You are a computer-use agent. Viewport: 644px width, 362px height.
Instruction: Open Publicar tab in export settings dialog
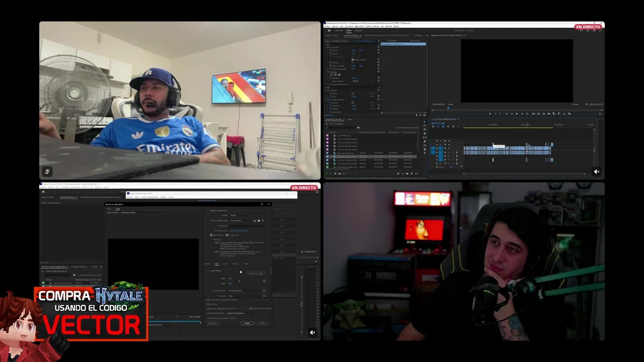[247, 263]
